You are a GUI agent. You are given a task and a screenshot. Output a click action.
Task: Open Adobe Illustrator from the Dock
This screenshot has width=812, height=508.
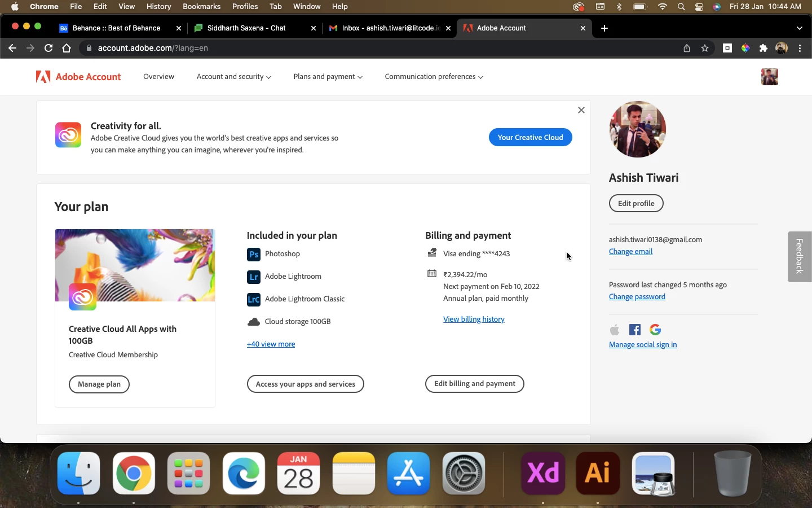coord(598,473)
